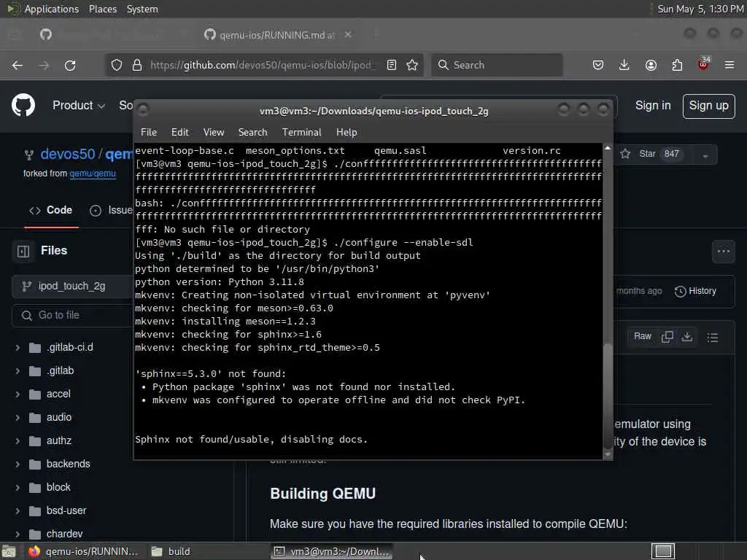Collapse the Files side panel icon
The height and width of the screenshot is (560, 747).
coord(23,251)
